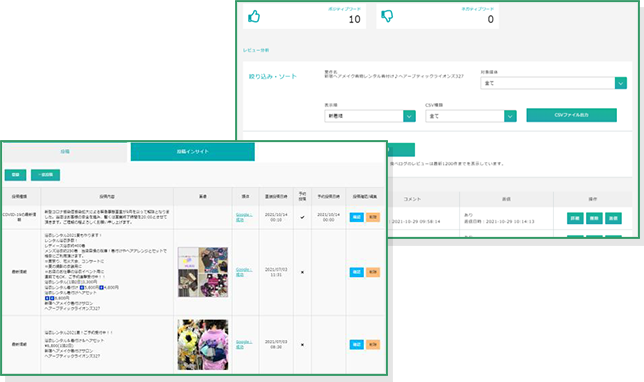The width and height of the screenshot is (644, 382).
Task: Open the 表示順 dropdown showing 新着順
Action: point(370,116)
